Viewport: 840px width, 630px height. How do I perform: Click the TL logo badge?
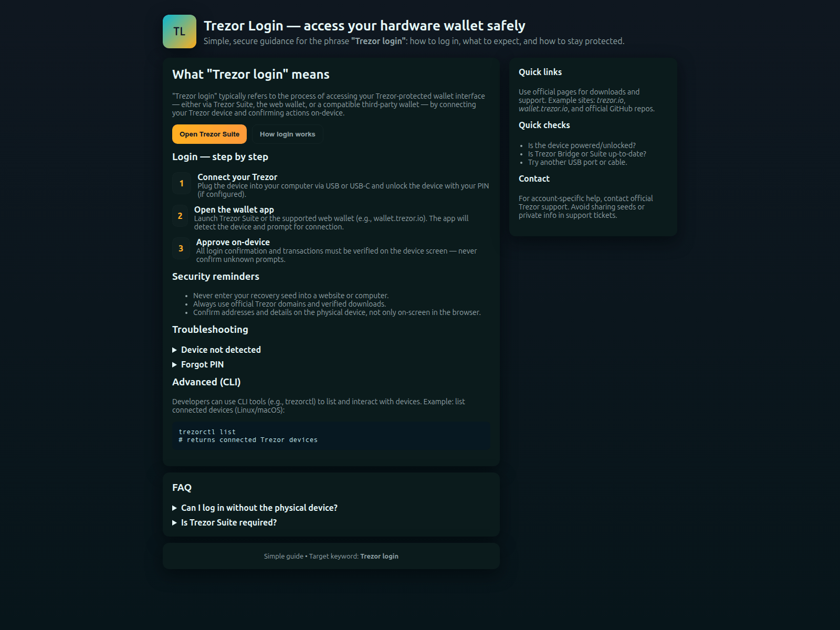[x=180, y=31]
